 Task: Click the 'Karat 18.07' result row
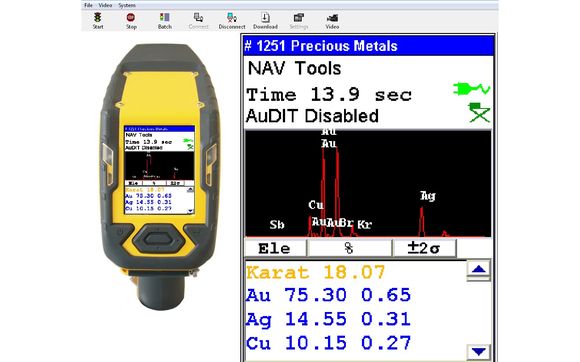click(316, 273)
